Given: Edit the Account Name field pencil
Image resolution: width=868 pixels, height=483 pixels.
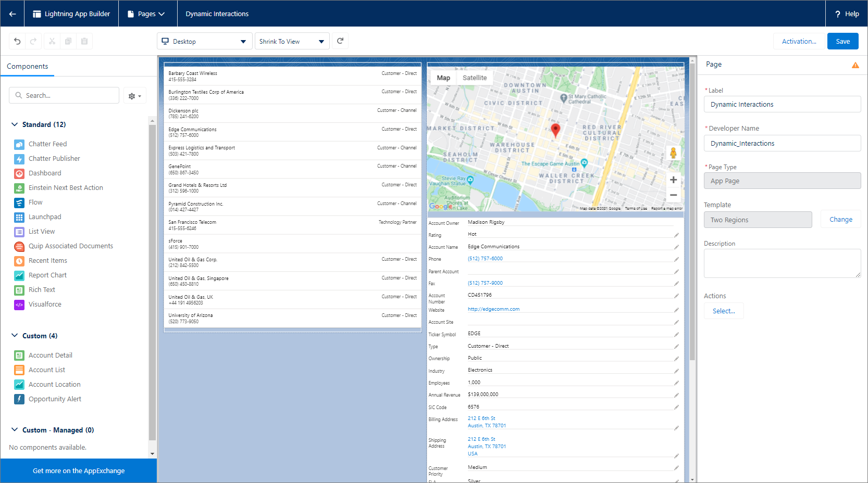Looking at the screenshot, I should pyautogui.click(x=676, y=247).
